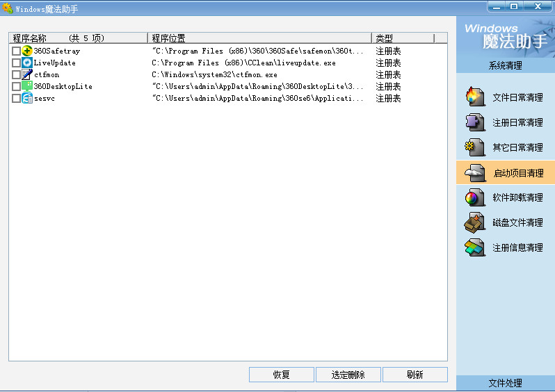Viewport: 555px width, 392px height.
Task: Click the 文件日常清理 flame icon
Action: coord(475,97)
